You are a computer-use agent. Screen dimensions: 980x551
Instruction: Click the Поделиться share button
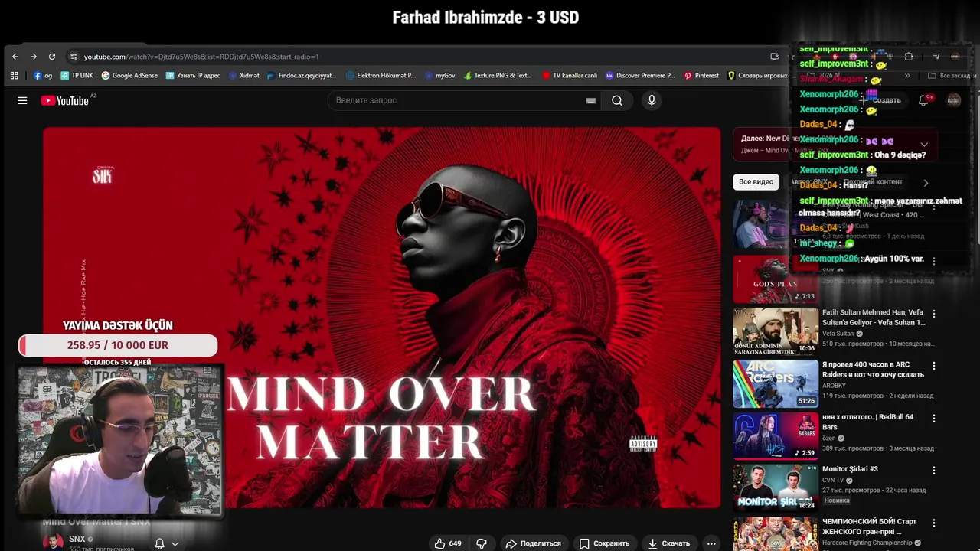[534, 543]
